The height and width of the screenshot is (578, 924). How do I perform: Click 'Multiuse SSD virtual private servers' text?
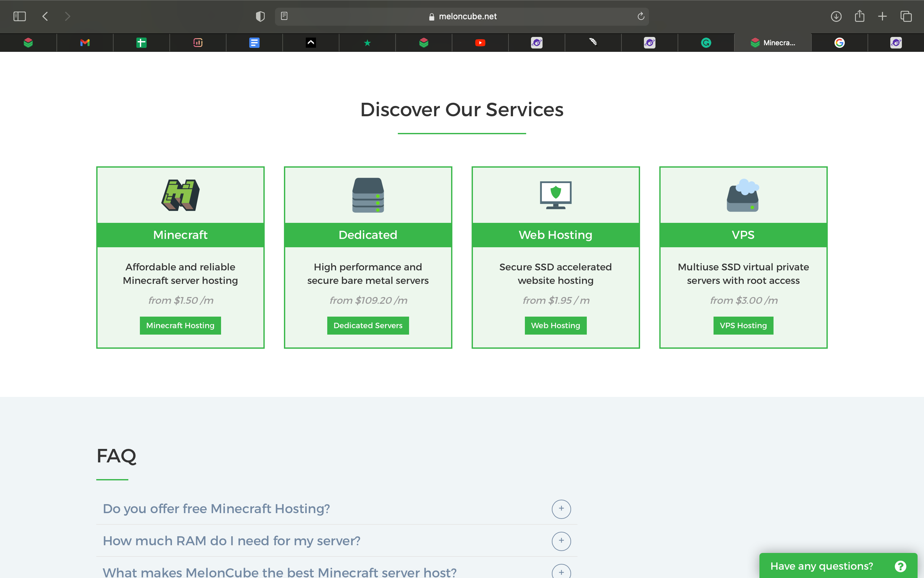click(x=743, y=274)
